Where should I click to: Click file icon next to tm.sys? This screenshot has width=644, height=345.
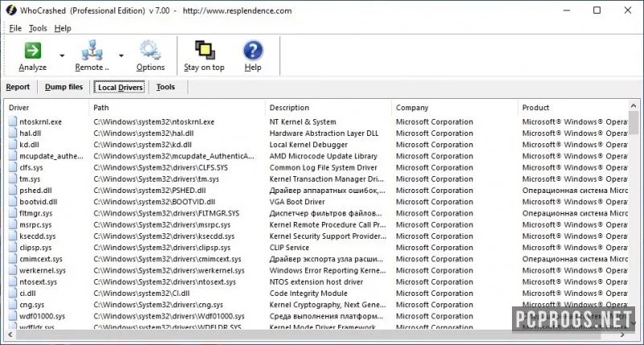pyautogui.click(x=13, y=179)
